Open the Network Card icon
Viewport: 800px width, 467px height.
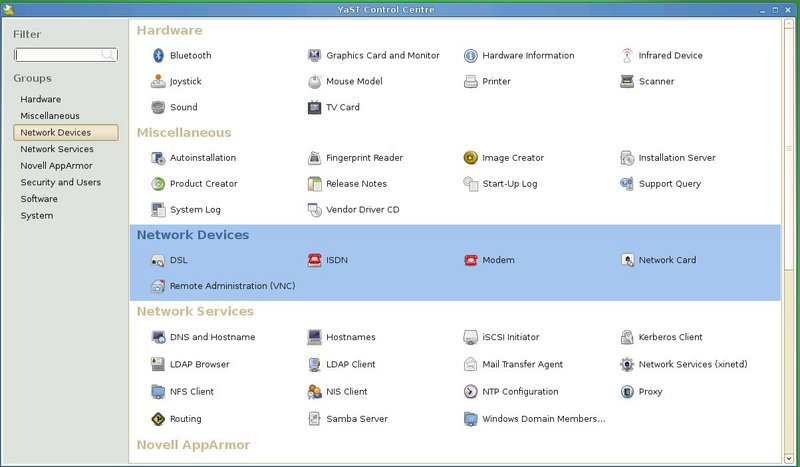point(627,260)
